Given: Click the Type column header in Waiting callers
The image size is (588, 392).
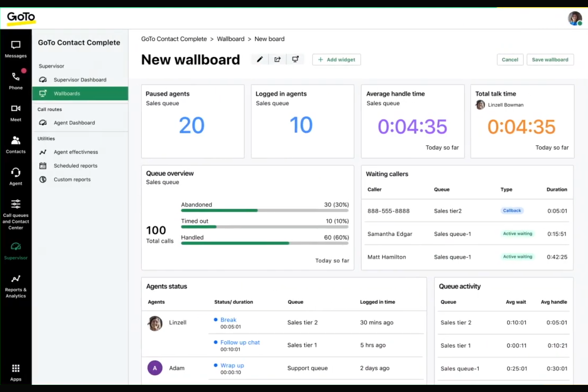Looking at the screenshot, I should 506,189.
